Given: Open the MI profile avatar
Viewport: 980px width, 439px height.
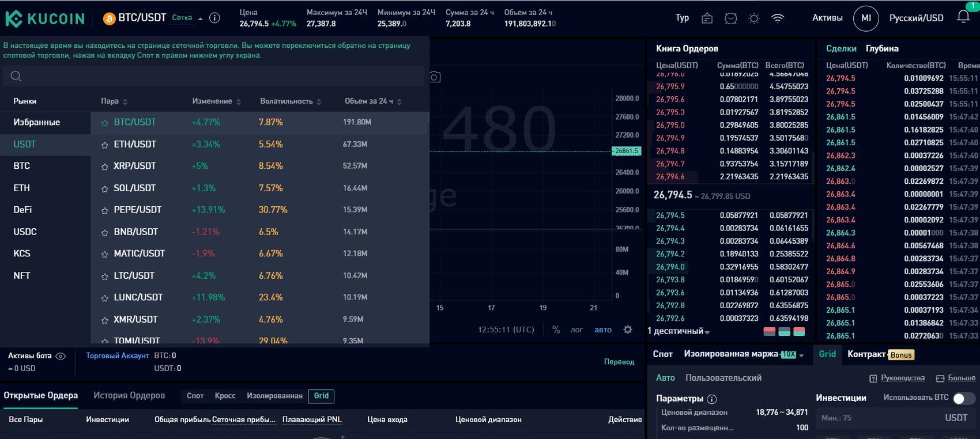Looking at the screenshot, I should point(865,18).
